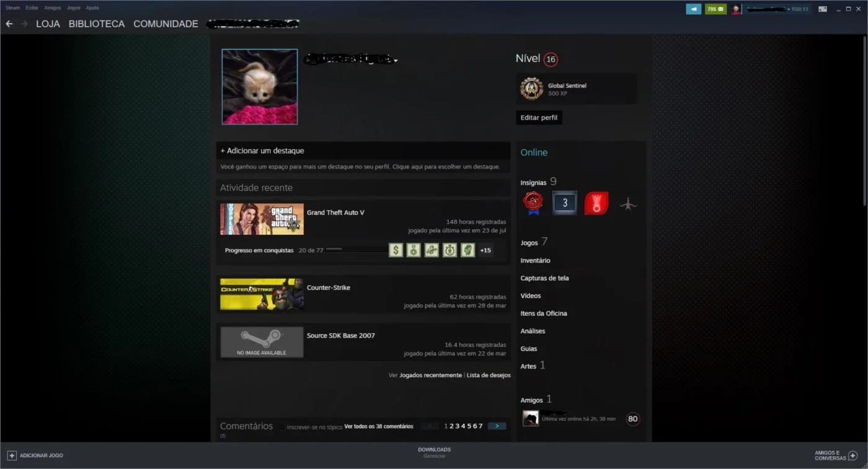This screenshot has width=868, height=469.
Task: Expand the account name dropdown arrow
Action: tap(789, 9)
